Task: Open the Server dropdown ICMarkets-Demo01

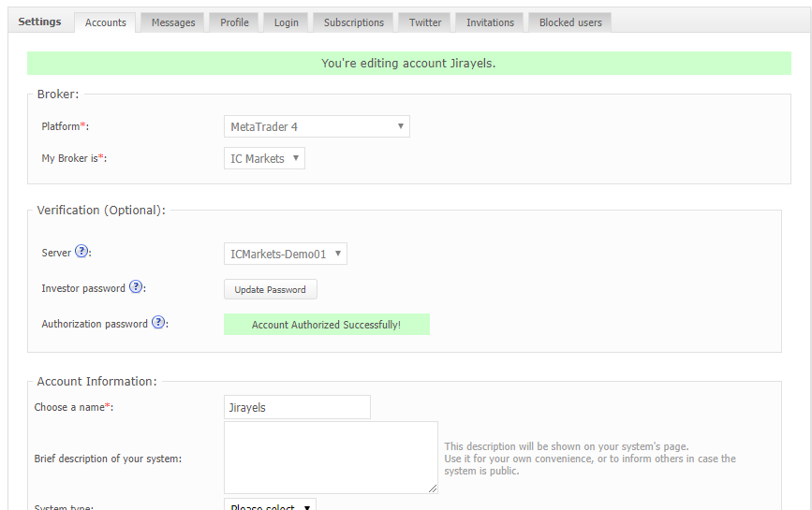Action: (x=285, y=254)
